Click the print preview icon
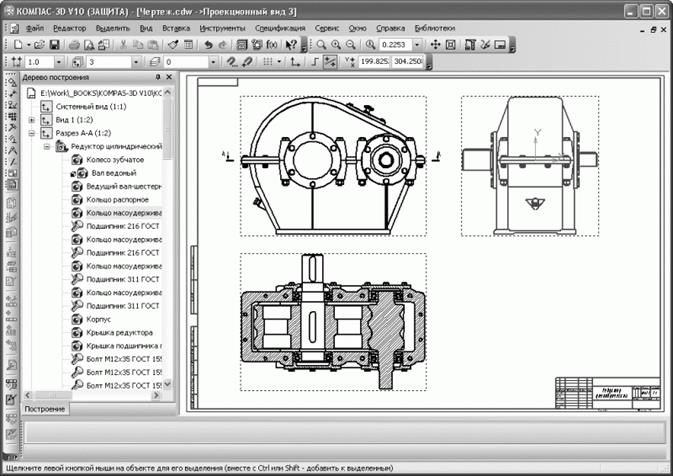Screen dimensions: 673x476 coord(89,45)
